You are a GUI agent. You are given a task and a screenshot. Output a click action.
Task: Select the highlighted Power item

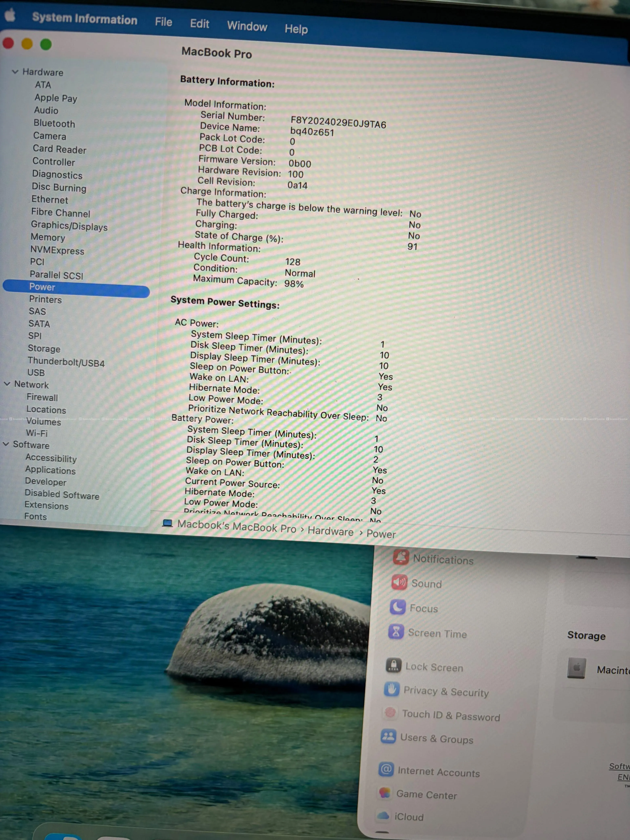(76, 289)
